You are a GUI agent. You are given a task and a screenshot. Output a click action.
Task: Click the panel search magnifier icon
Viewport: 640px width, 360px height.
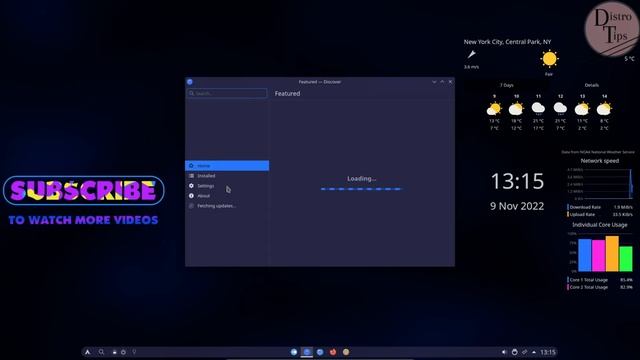pyautogui.click(x=101, y=352)
